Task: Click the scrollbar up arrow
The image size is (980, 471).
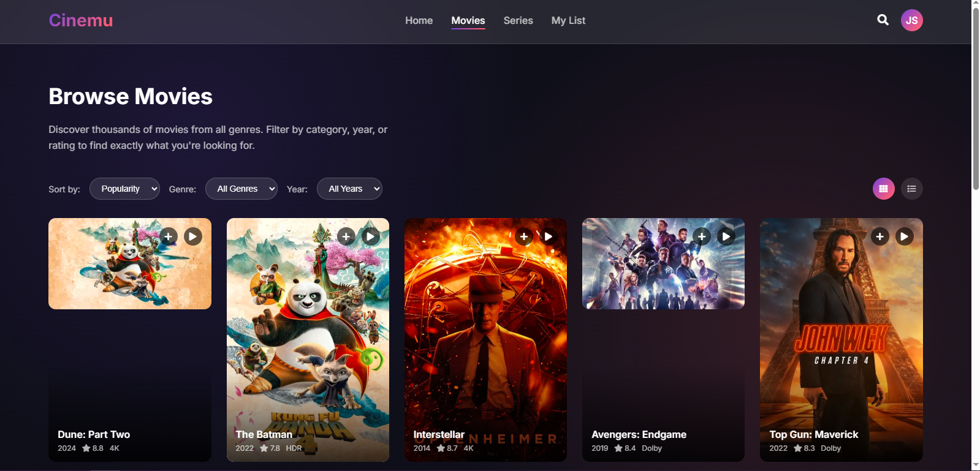Action: (976, 3)
